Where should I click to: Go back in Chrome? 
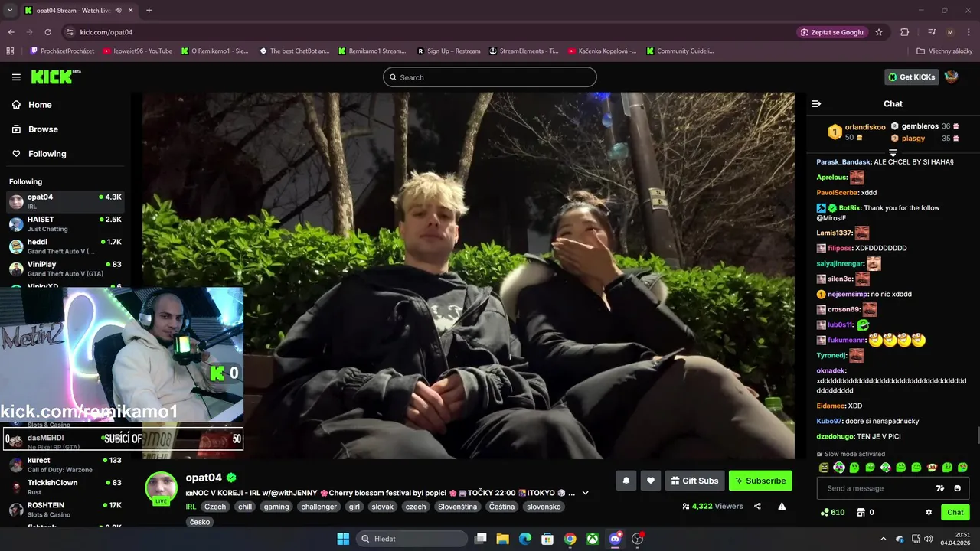pos(11,32)
